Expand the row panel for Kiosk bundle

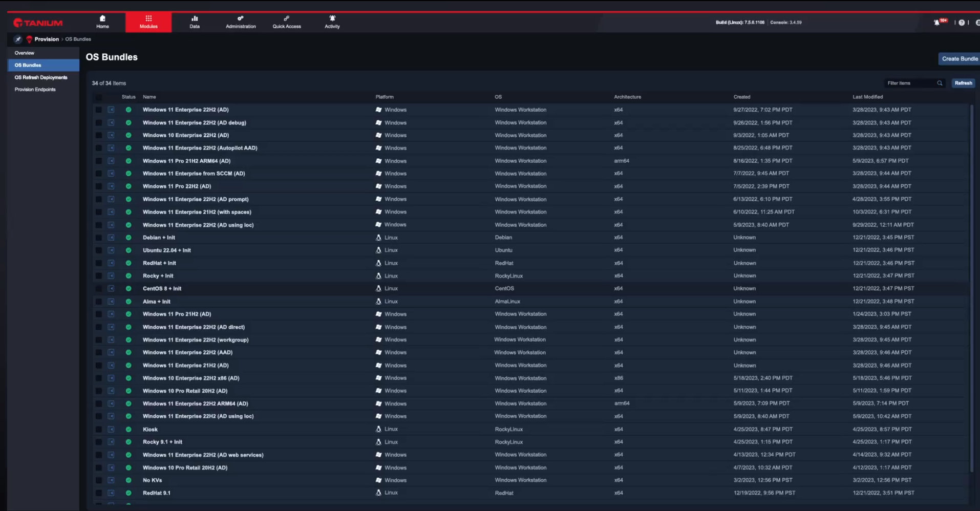(x=111, y=429)
